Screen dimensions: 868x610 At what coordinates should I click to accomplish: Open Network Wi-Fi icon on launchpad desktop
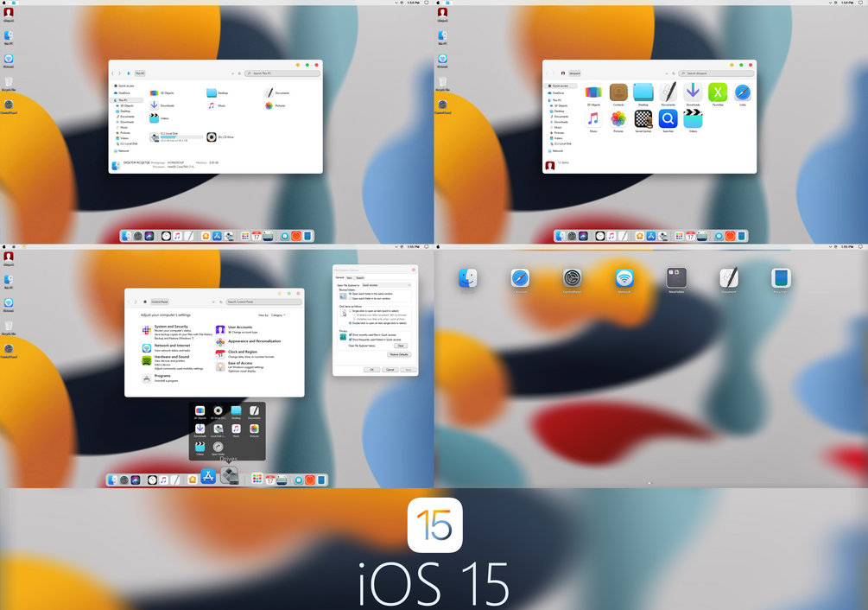[x=624, y=278]
